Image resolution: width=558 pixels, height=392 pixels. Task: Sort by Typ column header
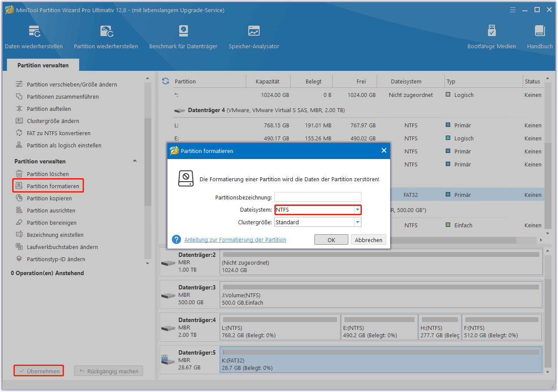(x=484, y=81)
